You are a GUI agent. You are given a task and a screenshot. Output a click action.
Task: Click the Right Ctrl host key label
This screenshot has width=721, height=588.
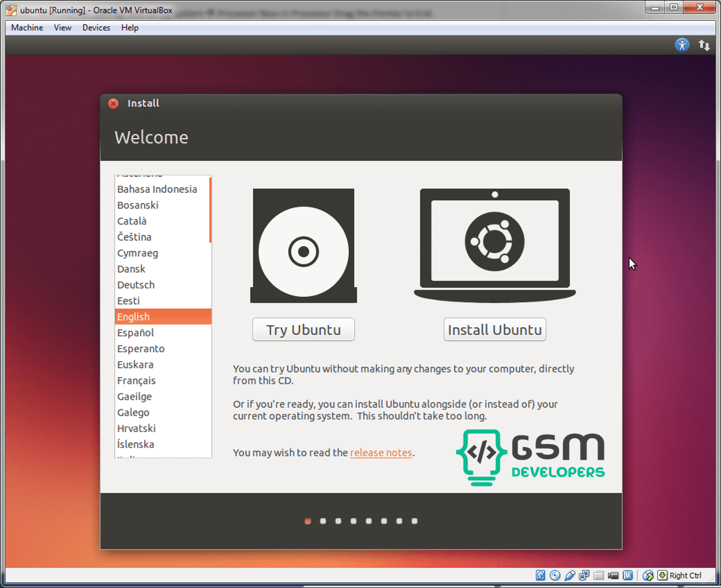point(685,575)
